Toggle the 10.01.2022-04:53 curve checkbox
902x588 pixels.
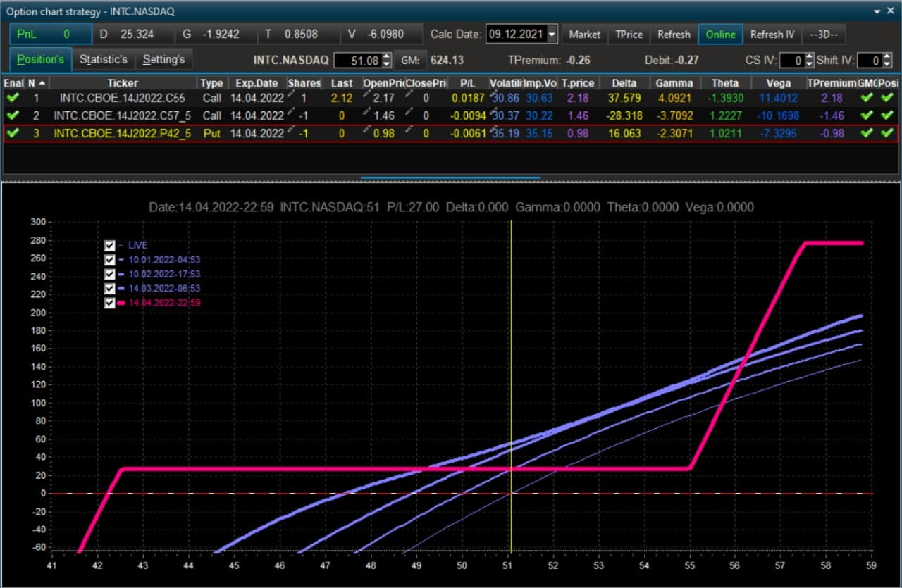(110, 260)
